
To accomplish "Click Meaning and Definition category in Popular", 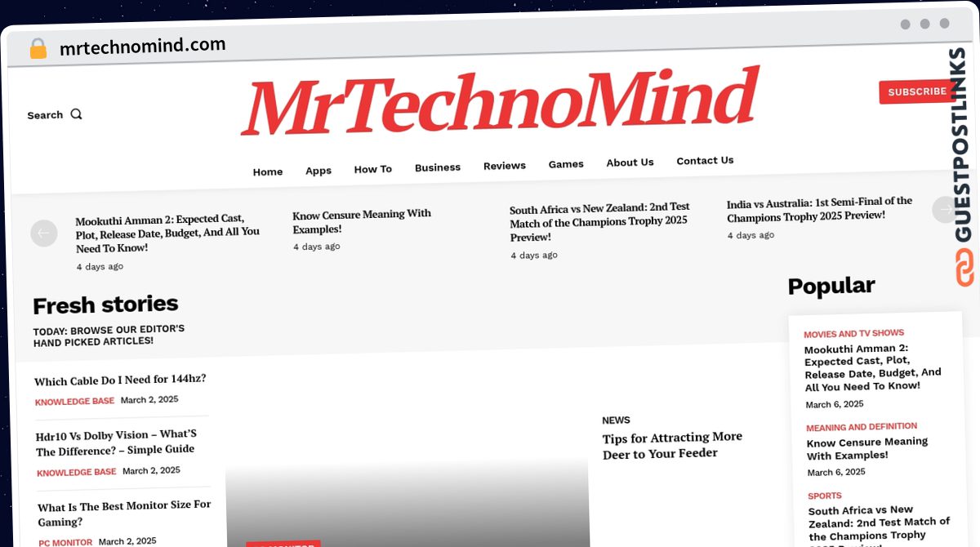I will coord(862,427).
